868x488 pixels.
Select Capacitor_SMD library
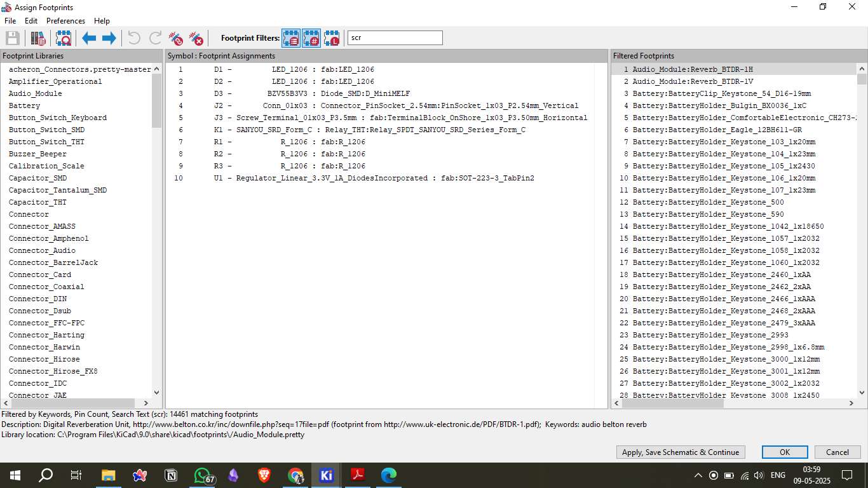[37, 178]
